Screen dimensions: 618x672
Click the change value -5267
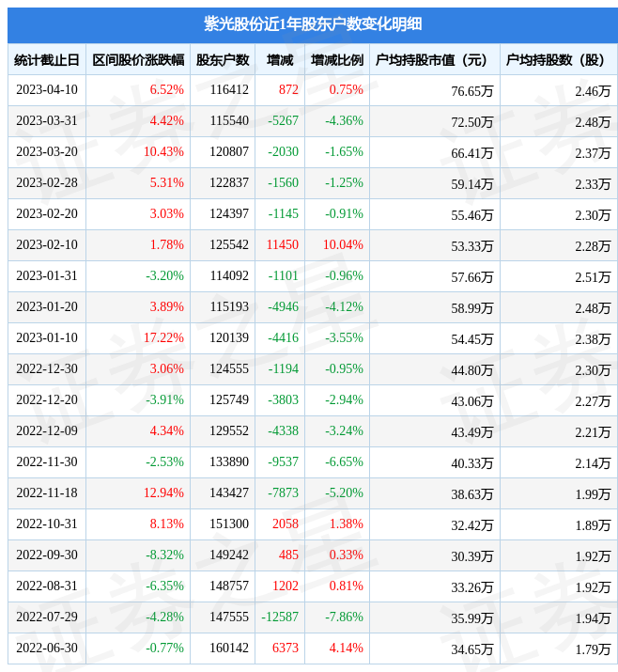coord(283,120)
